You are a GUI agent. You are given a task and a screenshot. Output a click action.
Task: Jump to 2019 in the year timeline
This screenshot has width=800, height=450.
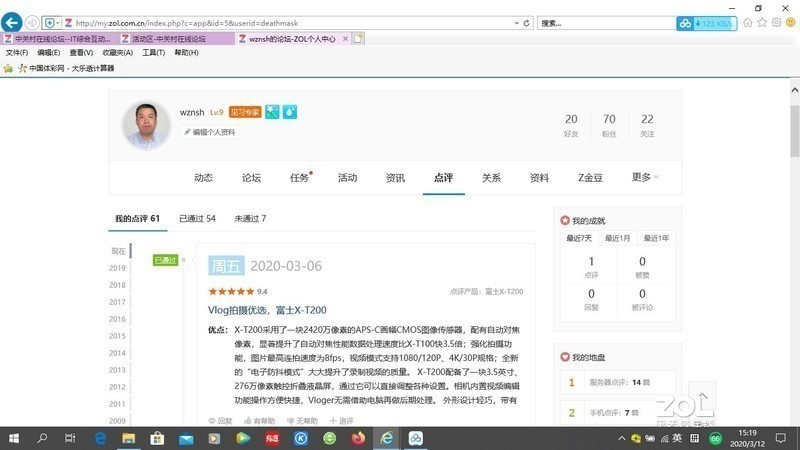117,268
